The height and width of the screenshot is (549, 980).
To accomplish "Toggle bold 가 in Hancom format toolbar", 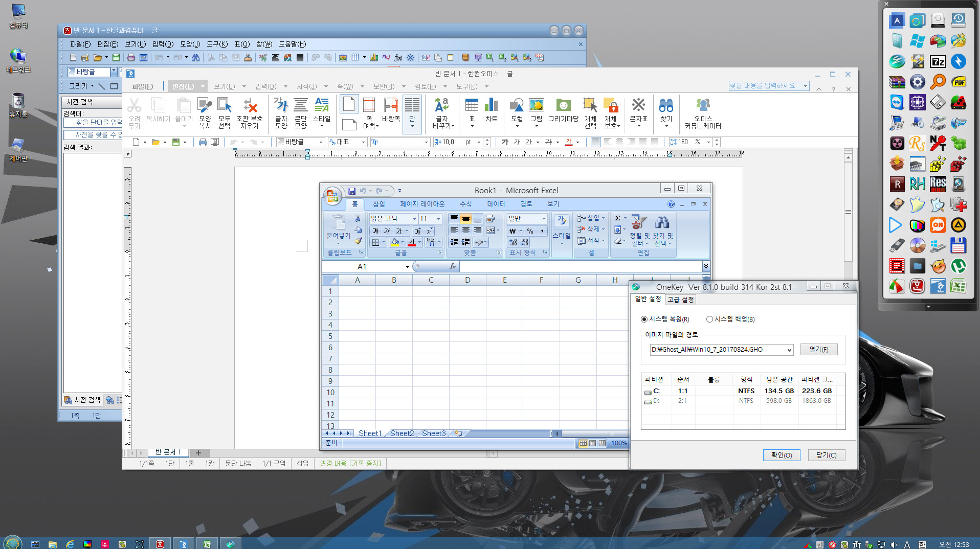I will (x=505, y=142).
